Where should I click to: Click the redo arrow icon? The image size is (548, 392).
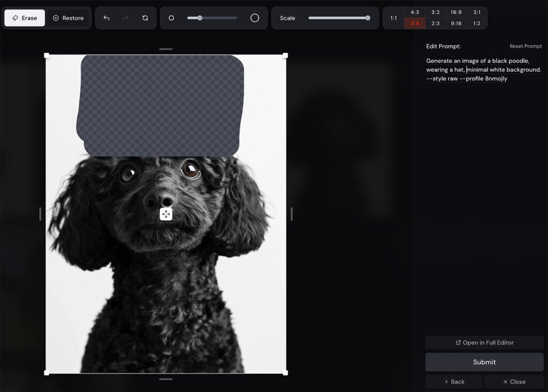126,18
